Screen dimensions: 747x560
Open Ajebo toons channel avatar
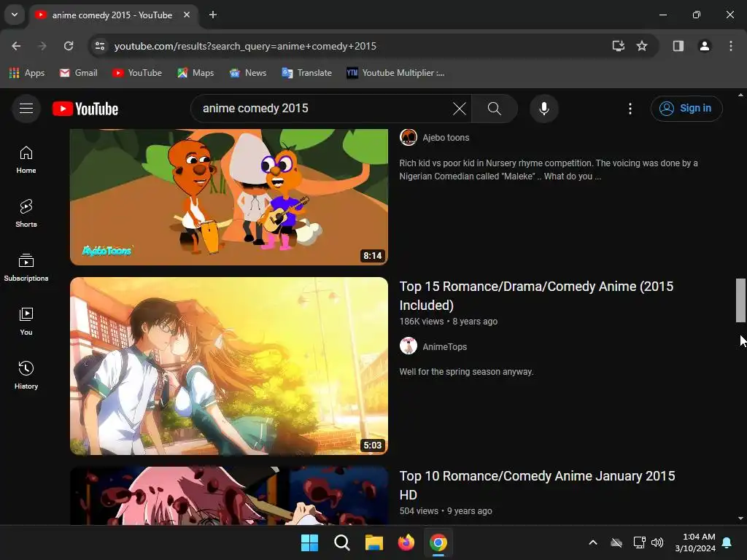click(409, 138)
